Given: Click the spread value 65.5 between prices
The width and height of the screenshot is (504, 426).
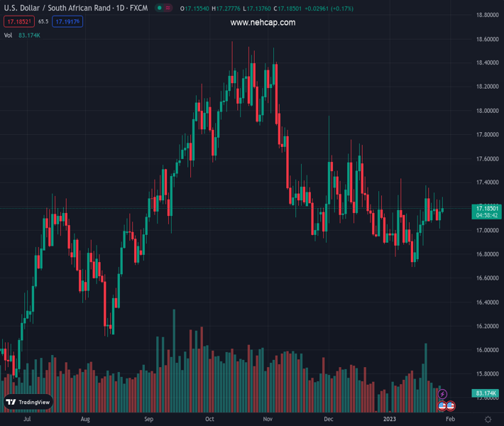Looking at the screenshot, I should tap(43, 22).
